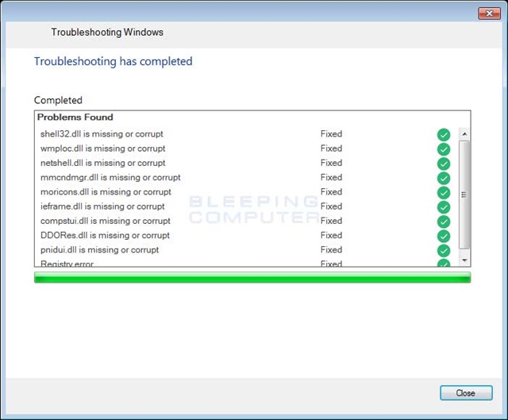Click the Fixed status for ieframe.dll
Viewport: 508px width, 420px height.
(x=331, y=206)
